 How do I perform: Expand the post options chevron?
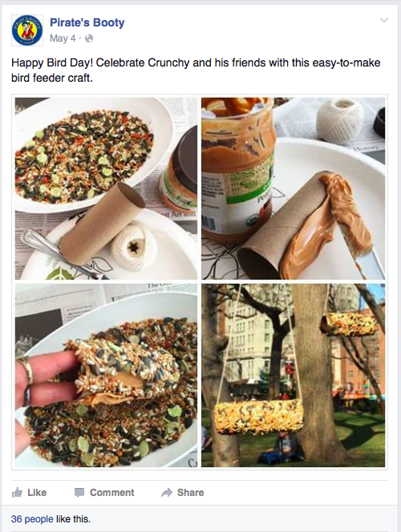click(384, 20)
